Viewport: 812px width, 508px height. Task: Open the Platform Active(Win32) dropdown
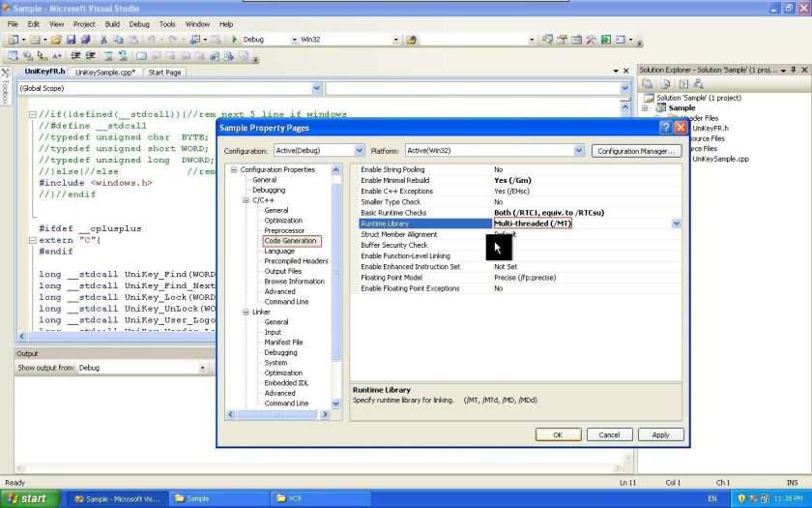(x=579, y=150)
